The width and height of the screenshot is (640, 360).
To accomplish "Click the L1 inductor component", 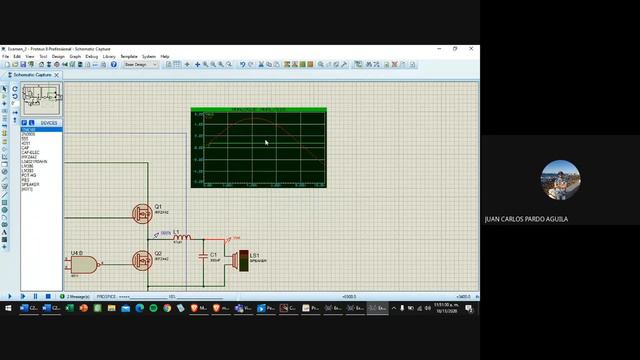I will click(x=182, y=237).
